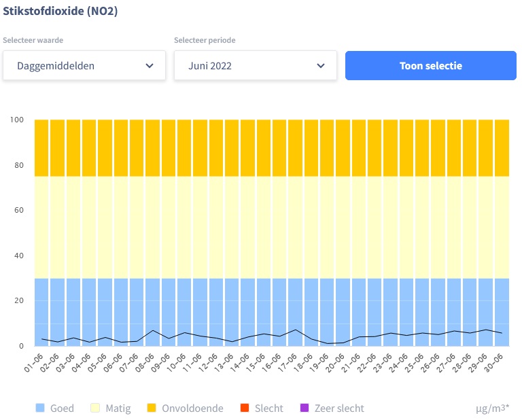
Task: Click the Toon selectie button
Action: (431, 65)
